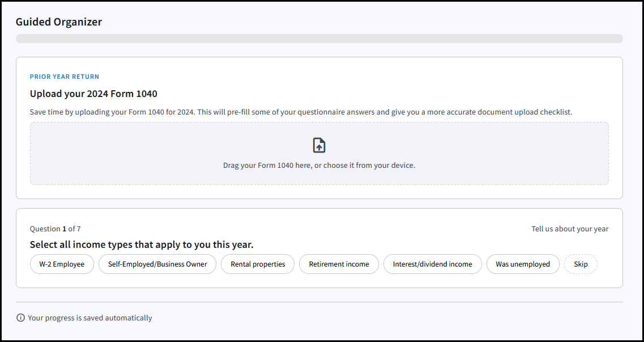Screen dimensions: 644x342
Task: Toggle the Was unemployed option
Action: tap(523, 264)
